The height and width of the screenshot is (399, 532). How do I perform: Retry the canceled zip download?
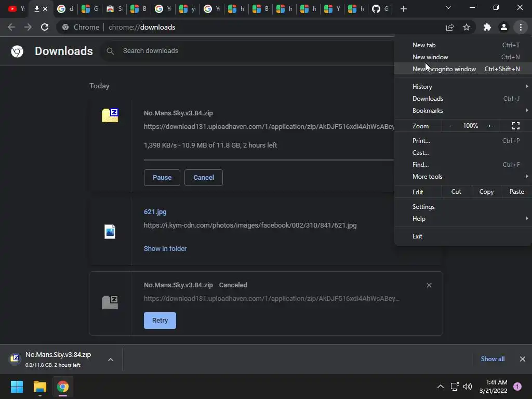tap(160, 321)
